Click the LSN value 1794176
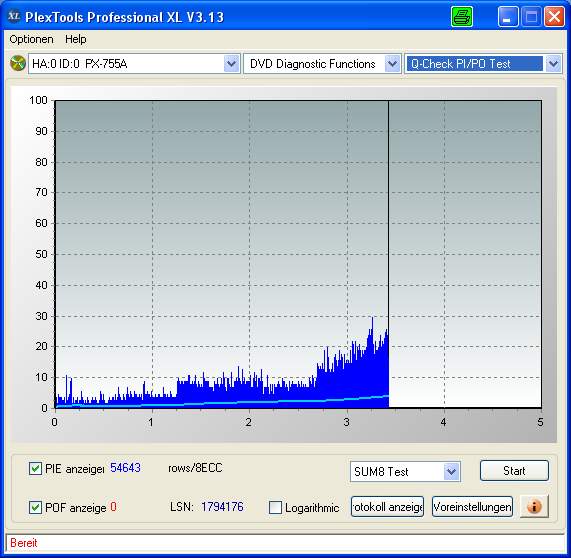The height and width of the screenshot is (558, 571). click(x=222, y=507)
